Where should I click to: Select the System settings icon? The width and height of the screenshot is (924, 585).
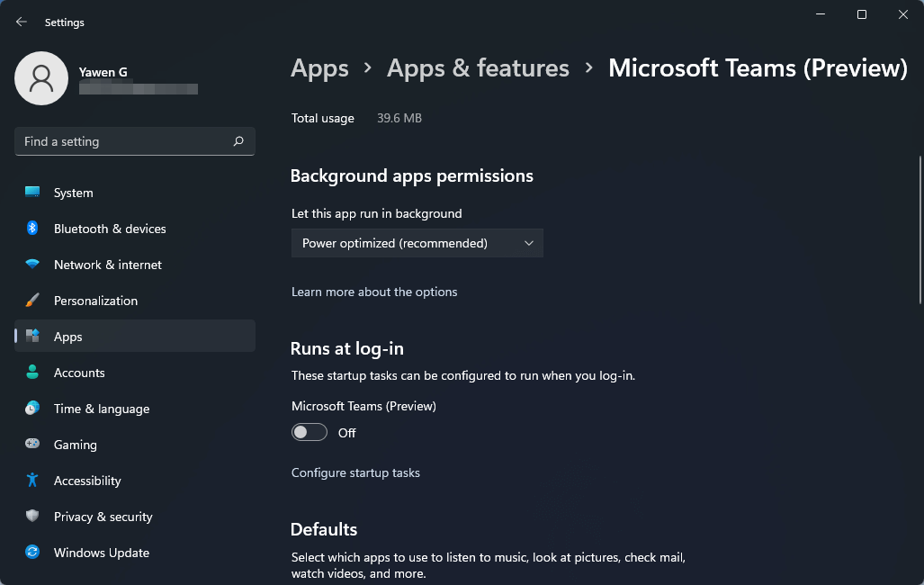pos(32,192)
